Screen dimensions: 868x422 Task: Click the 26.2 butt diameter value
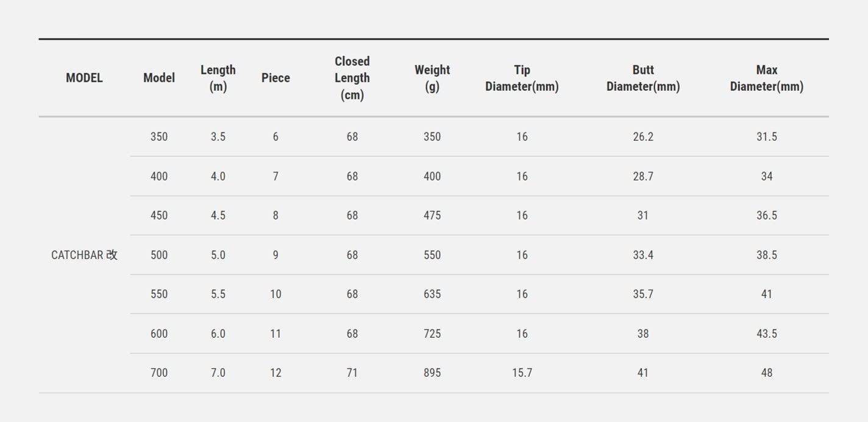tap(642, 137)
